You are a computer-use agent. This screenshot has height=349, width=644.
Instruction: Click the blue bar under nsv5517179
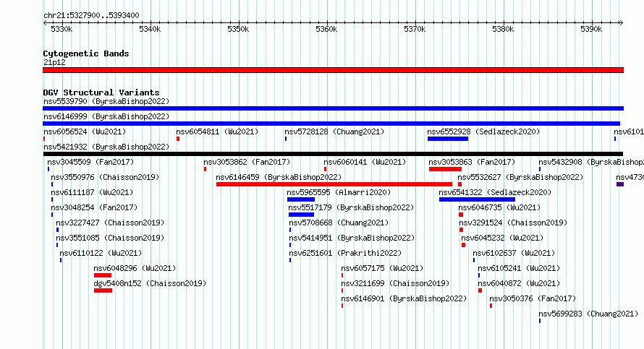[x=302, y=215]
